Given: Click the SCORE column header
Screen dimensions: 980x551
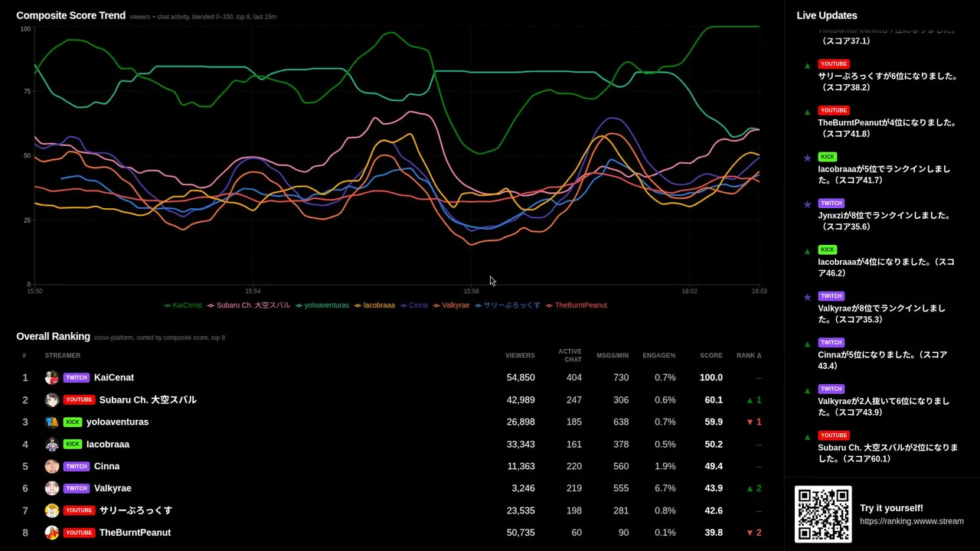Looking at the screenshot, I should point(711,356).
